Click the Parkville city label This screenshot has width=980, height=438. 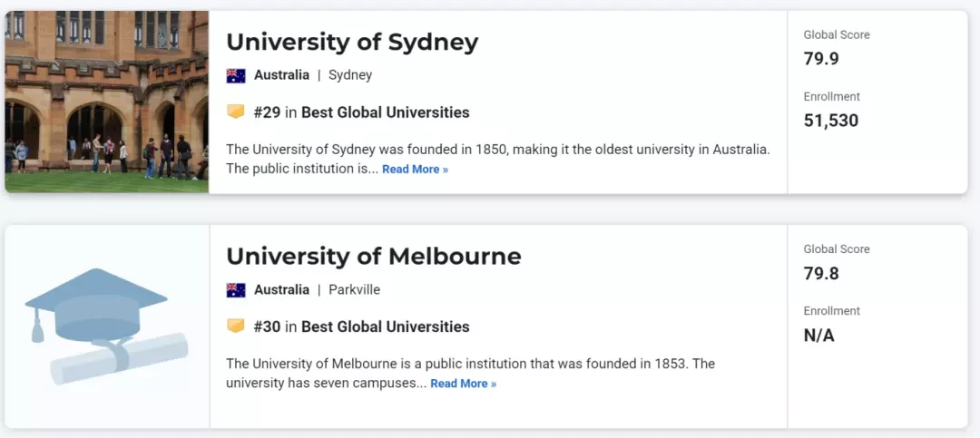pos(355,290)
